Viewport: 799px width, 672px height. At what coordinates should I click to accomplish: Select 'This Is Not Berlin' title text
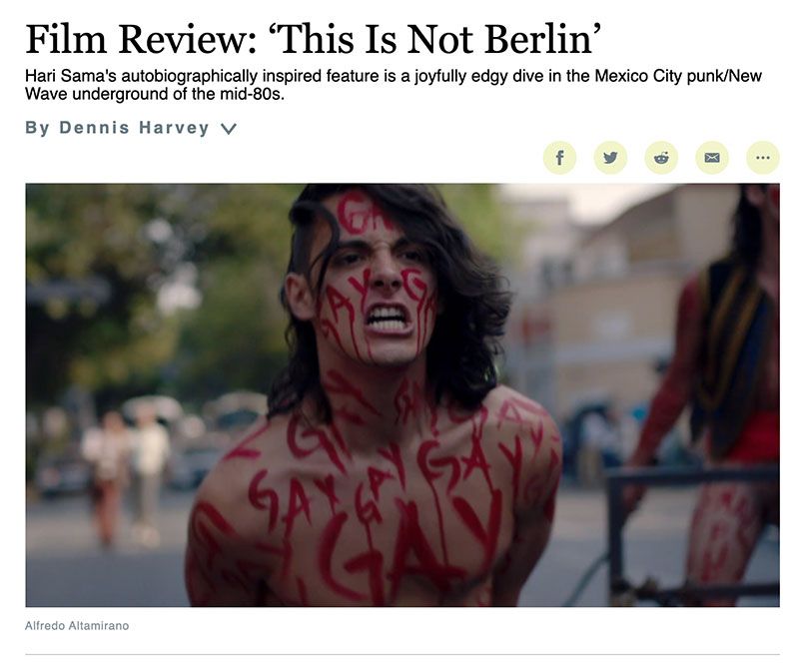point(435,39)
